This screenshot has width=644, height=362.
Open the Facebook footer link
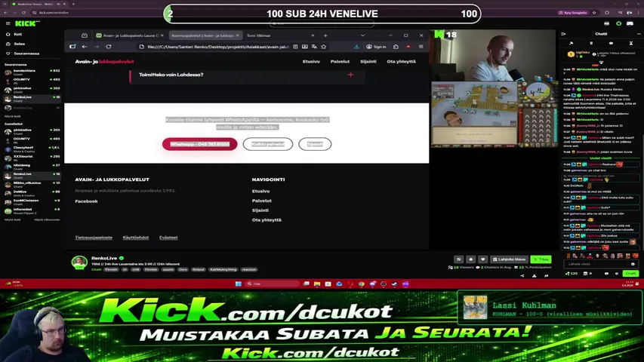click(x=86, y=201)
